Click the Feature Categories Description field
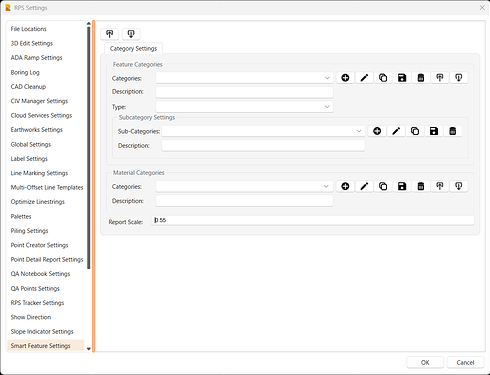This screenshot has width=490, height=375. click(244, 92)
